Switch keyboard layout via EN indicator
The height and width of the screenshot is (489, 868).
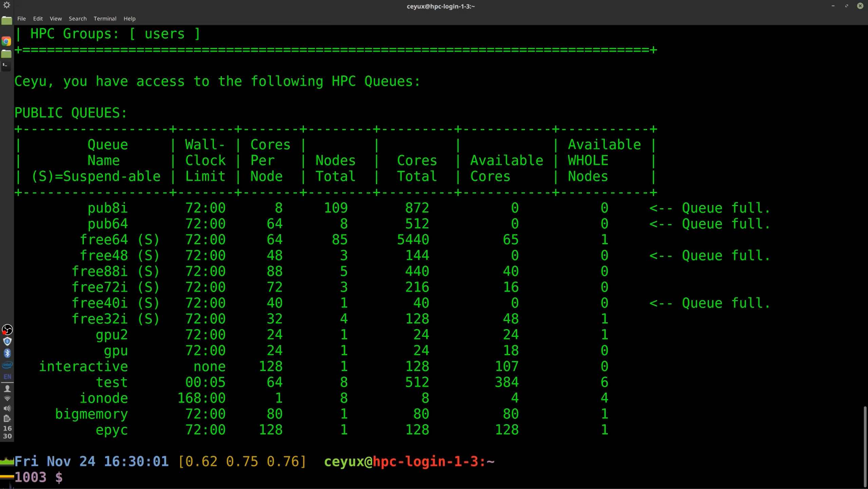coord(7,377)
